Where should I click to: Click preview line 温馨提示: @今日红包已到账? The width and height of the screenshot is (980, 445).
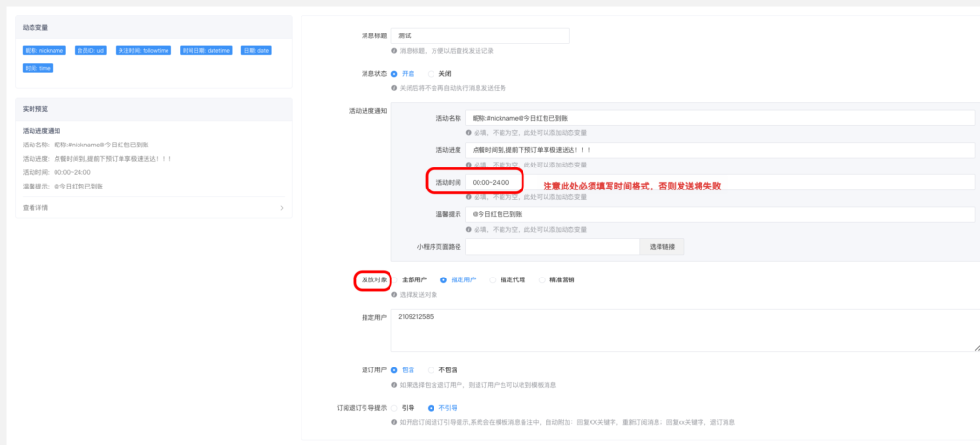tap(63, 187)
